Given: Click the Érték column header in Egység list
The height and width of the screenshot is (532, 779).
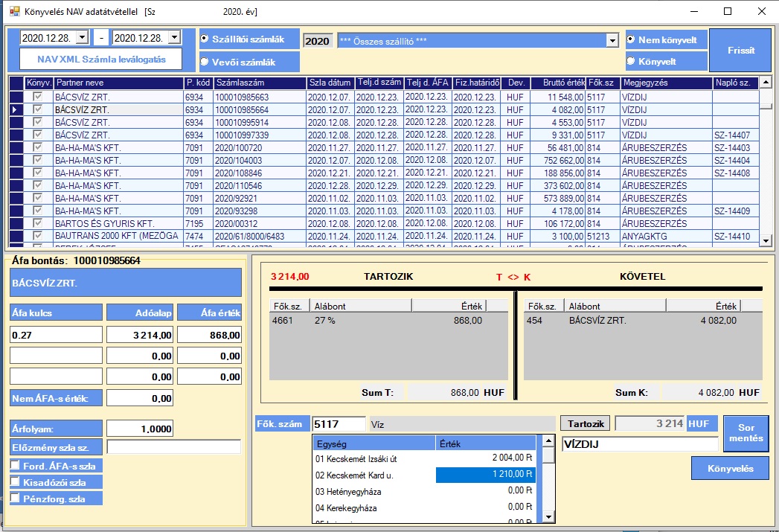Looking at the screenshot, I should [486, 443].
